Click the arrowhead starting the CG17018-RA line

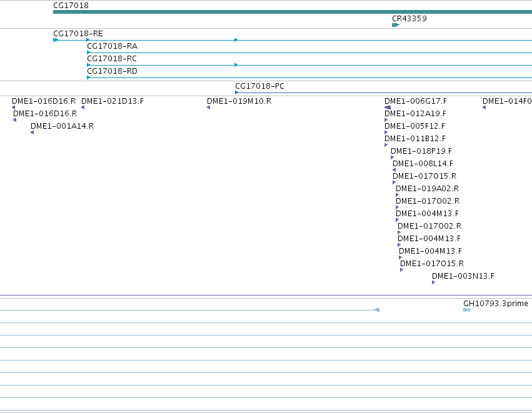[89, 52]
